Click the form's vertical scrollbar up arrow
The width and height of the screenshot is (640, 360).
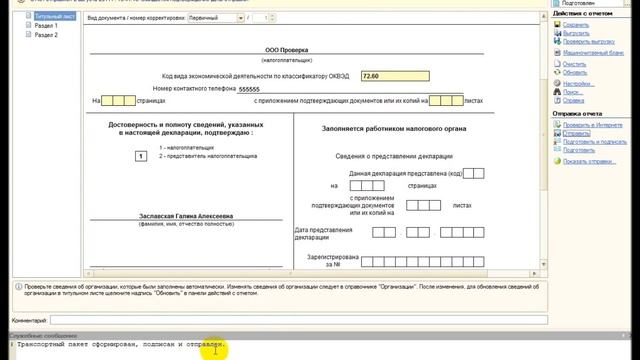[543, 16]
